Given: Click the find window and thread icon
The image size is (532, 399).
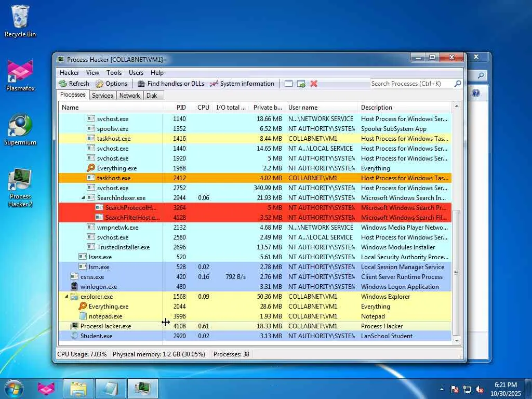Looking at the screenshot, I should pyautogui.click(x=301, y=84).
